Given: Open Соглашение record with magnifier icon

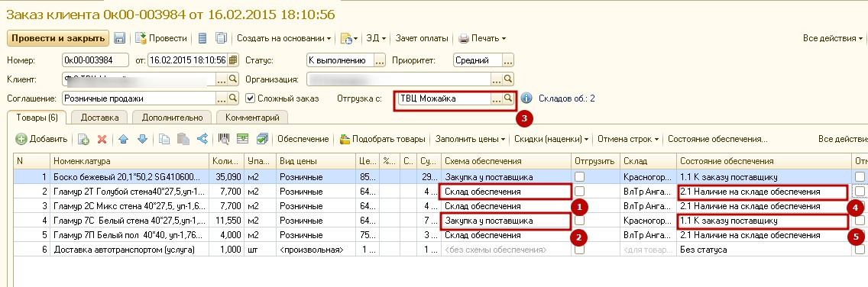Looking at the screenshot, I should point(233,98).
